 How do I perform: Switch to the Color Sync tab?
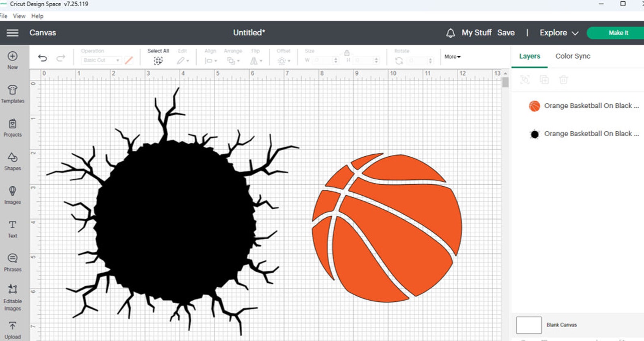pos(573,56)
